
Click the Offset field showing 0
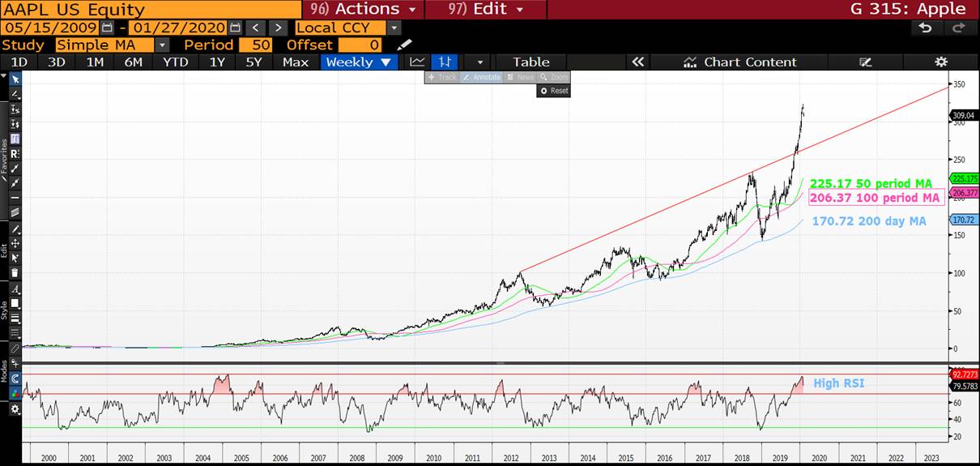(360, 45)
